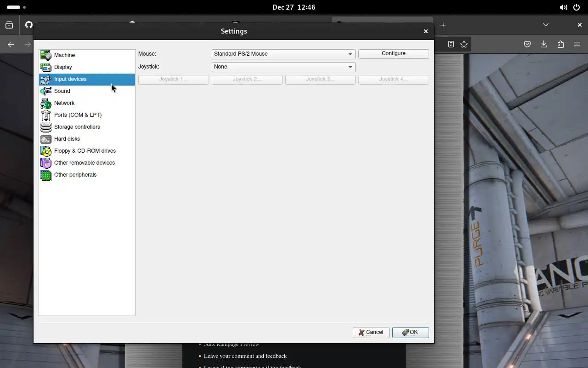Click the Display category icon
Image resolution: width=588 pixels, height=368 pixels.
(x=46, y=67)
